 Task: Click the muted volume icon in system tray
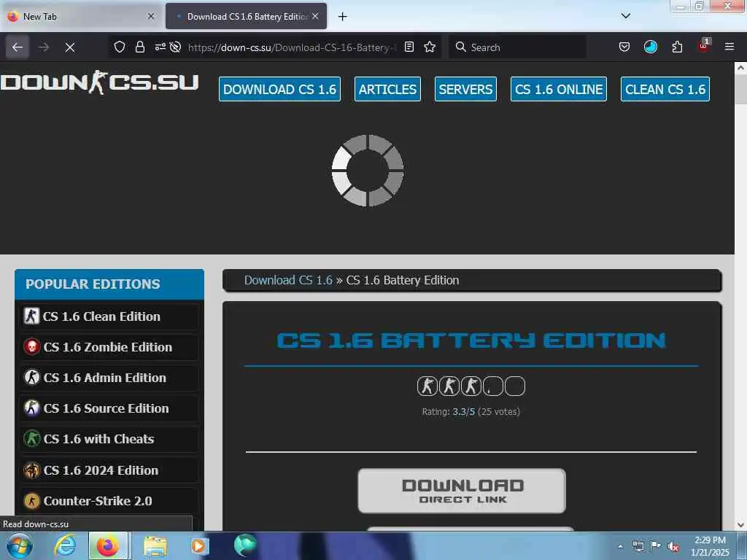point(673,546)
